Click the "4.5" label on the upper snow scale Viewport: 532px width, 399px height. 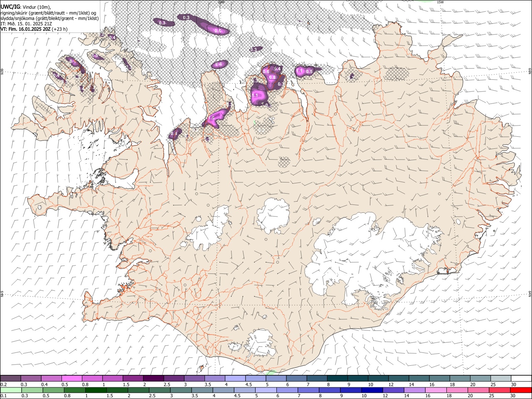pyautogui.click(x=249, y=384)
